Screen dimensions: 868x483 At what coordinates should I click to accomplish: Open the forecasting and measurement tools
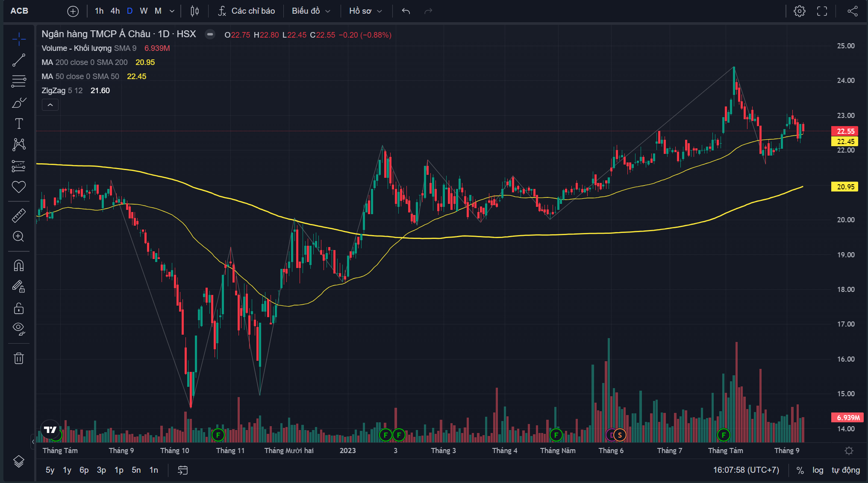19,166
